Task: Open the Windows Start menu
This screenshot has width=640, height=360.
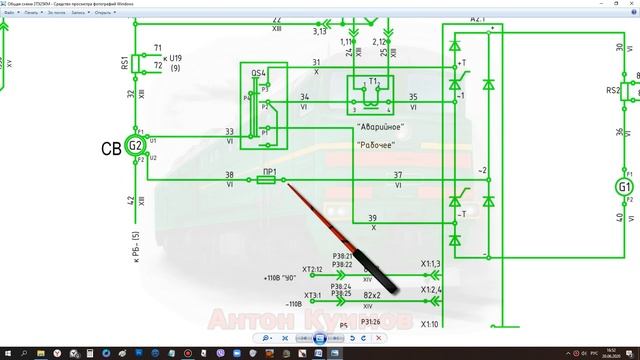Action: click(x=8, y=353)
